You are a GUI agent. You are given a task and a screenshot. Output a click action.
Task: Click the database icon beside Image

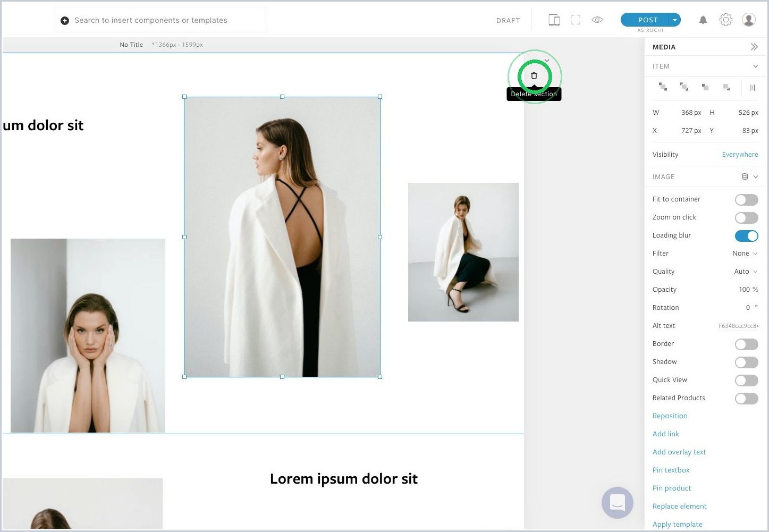tap(745, 176)
